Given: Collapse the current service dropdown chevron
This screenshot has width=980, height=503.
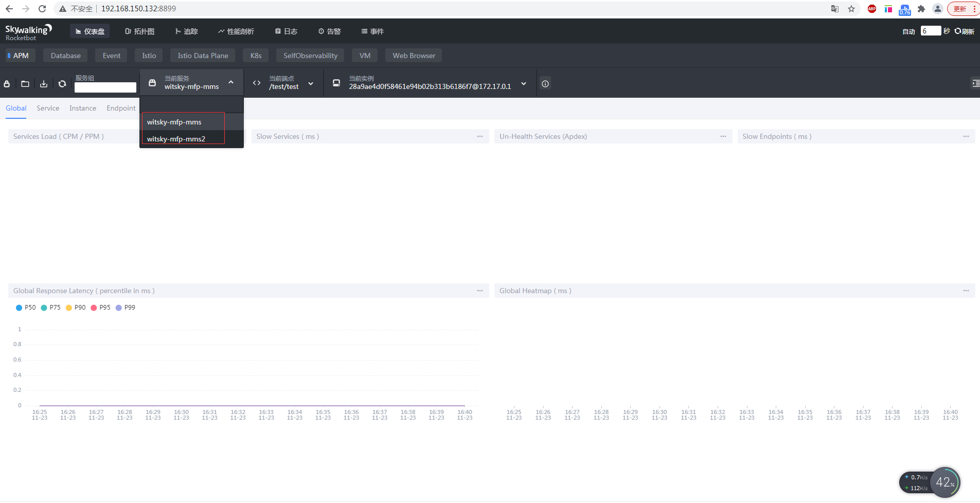Looking at the screenshot, I should [x=231, y=82].
